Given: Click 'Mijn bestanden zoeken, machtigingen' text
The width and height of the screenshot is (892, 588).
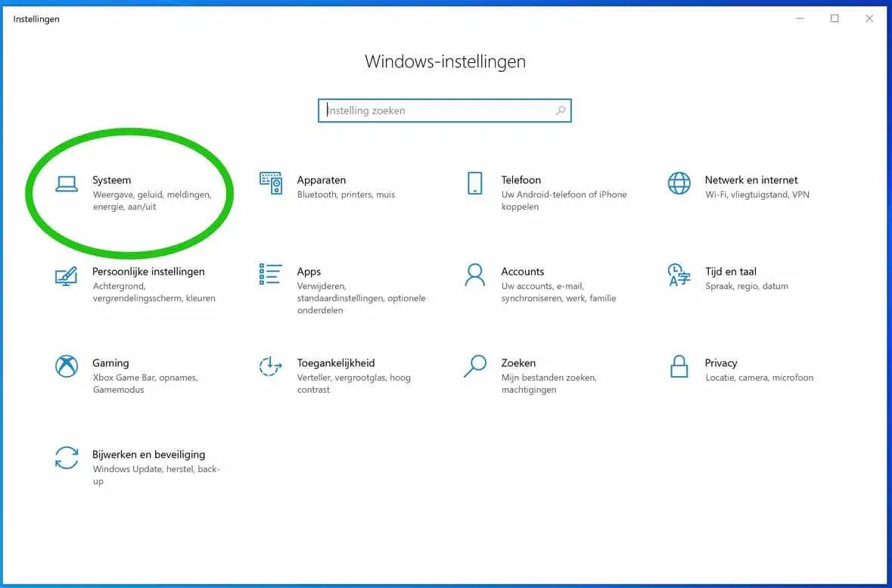Looking at the screenshot, I should (549, 384).
